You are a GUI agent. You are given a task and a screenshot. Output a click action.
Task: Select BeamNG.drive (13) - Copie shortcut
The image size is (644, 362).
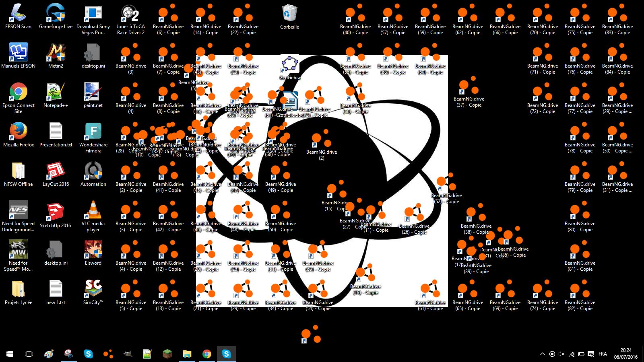point(168,296)
